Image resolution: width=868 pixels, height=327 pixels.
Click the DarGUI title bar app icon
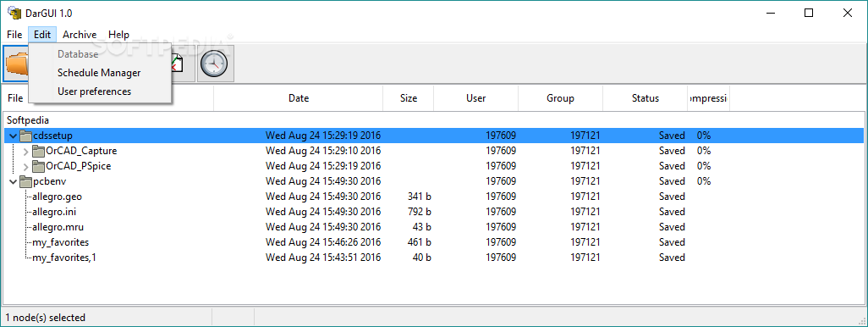click(x=14, y=13)
